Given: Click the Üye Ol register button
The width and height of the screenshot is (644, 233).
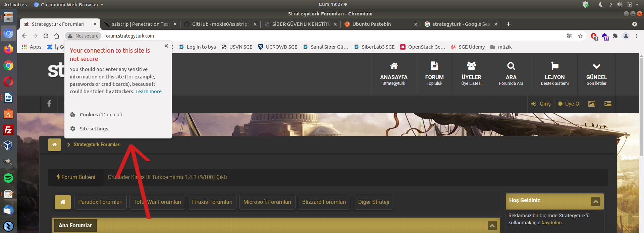Looking at the screenshot, I should click(569, 104).
